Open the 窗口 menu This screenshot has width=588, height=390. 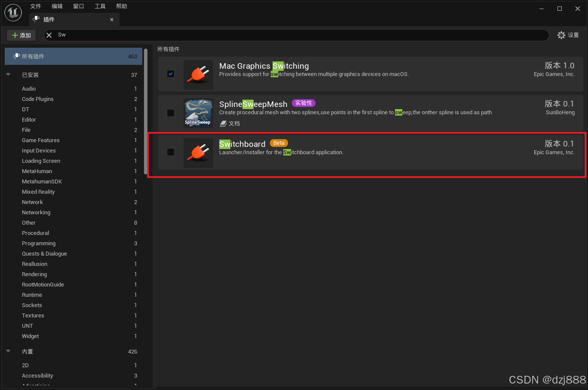[x=79, y=6]
